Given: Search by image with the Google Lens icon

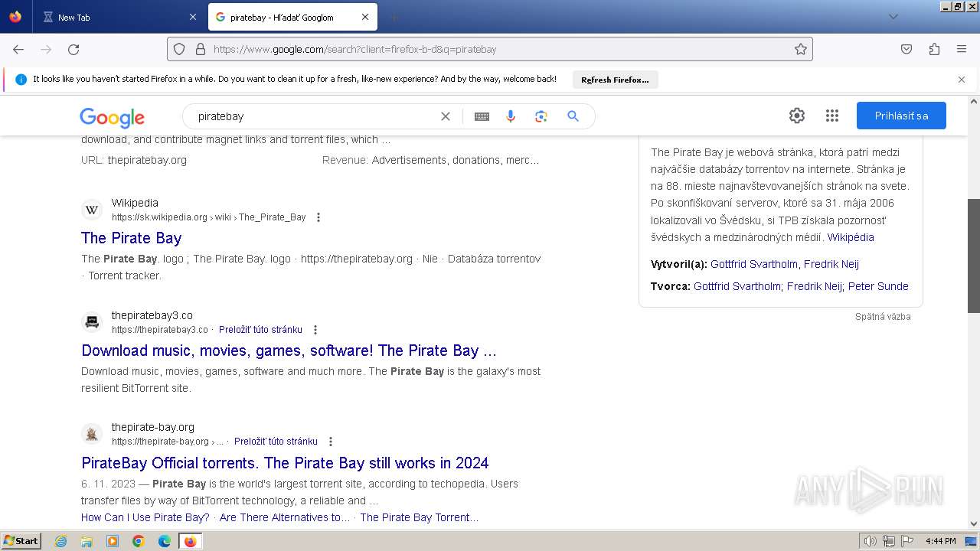Looking at the screenshot, I should coord(541,116).
